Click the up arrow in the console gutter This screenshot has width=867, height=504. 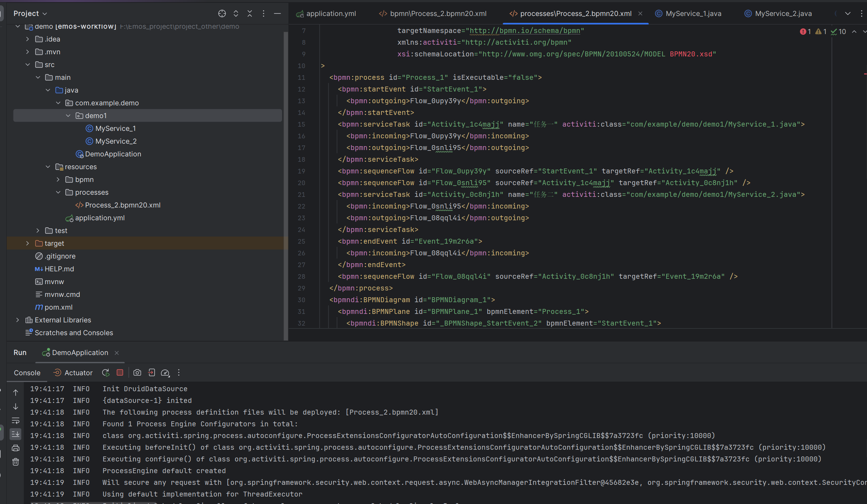16,392
